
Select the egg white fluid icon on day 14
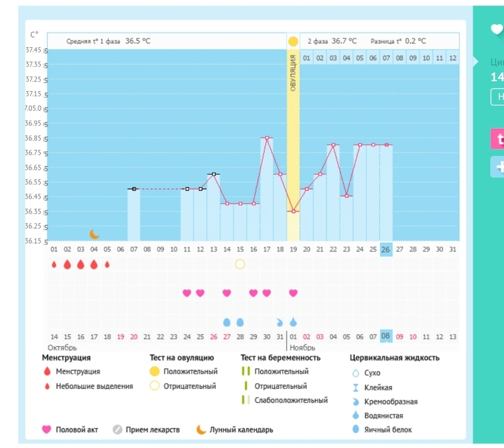226,322
